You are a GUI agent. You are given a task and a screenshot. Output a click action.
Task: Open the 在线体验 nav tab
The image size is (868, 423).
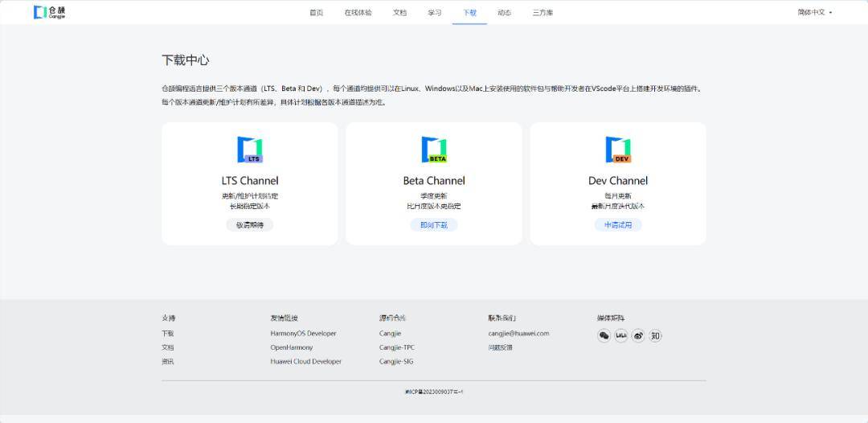coord(358,13)
